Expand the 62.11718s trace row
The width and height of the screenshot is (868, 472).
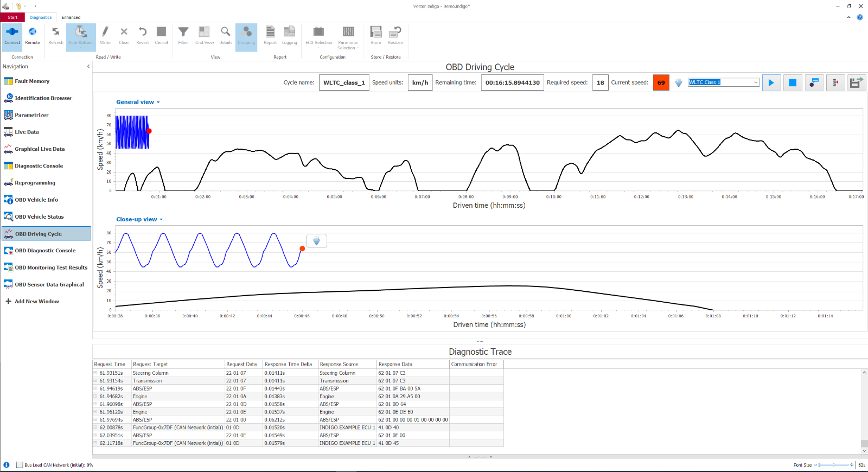point(95,443)
